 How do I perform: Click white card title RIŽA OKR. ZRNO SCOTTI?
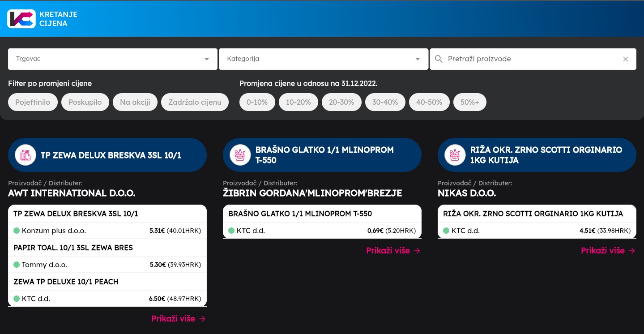tap(533, 214)
